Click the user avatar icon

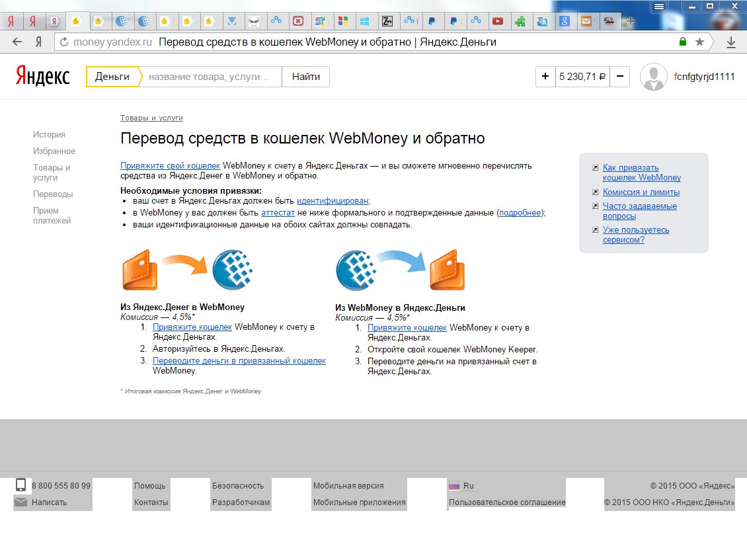click(x=653, y=77)
